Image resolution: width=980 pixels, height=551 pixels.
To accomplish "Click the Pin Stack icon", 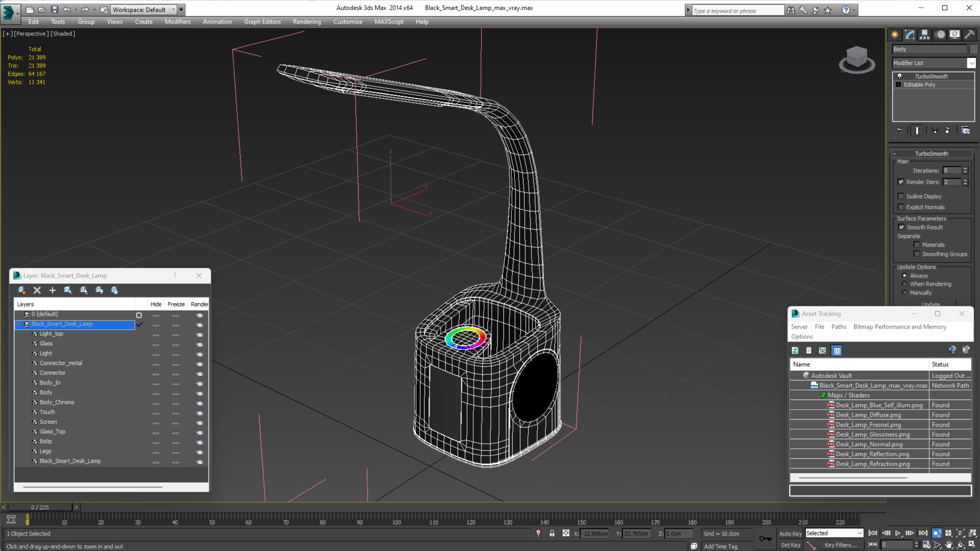I will [x=899, y=130].
